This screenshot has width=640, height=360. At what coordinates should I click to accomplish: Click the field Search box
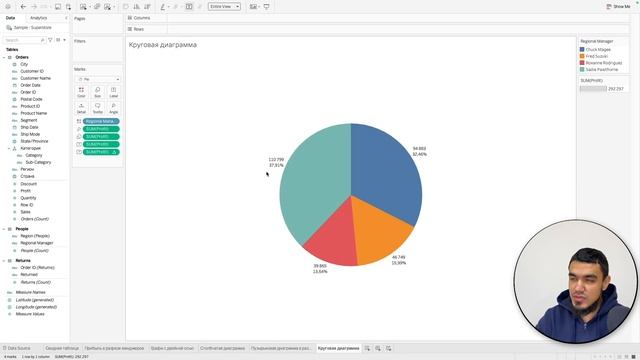[x=24, y=40]
